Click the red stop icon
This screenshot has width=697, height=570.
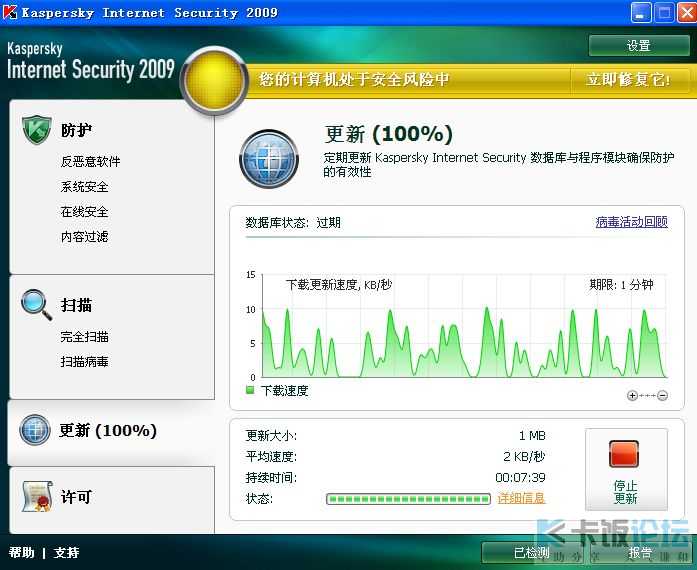pos(624,454)
